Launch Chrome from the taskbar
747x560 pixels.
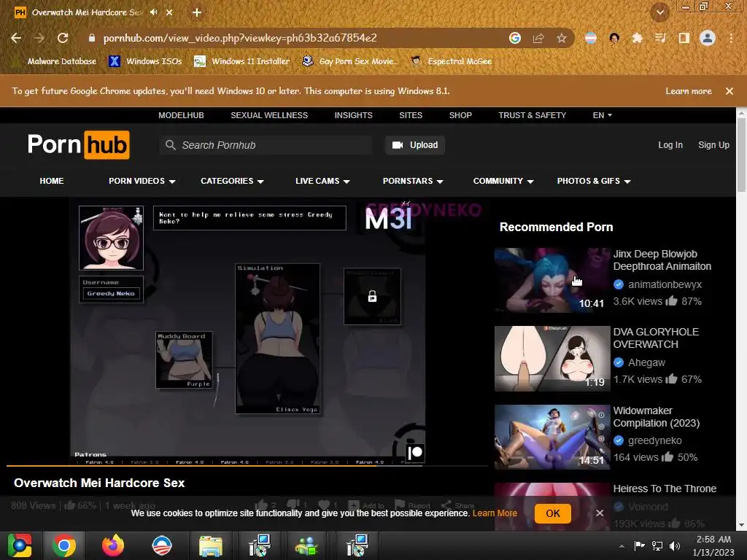pyautogui.click(x=64, y=545)
